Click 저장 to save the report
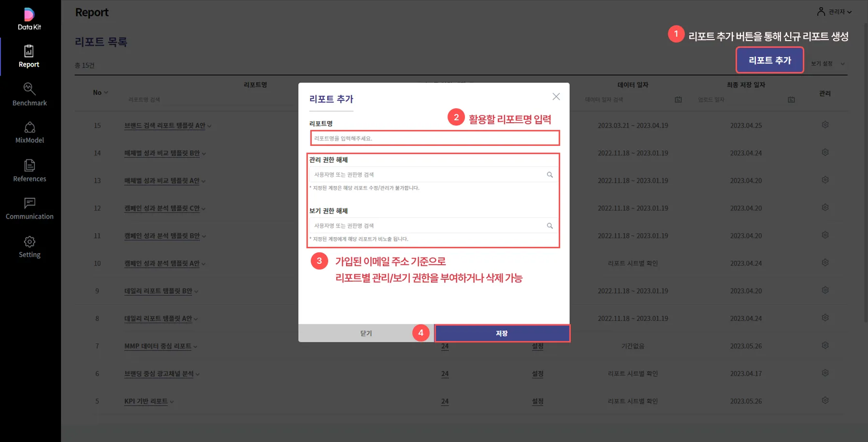868x442 pixels. (x=502, y=333)
